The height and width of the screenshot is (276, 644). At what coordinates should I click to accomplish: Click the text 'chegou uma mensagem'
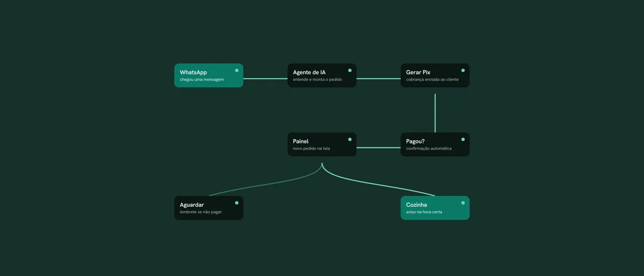click(x=202, y=79)
